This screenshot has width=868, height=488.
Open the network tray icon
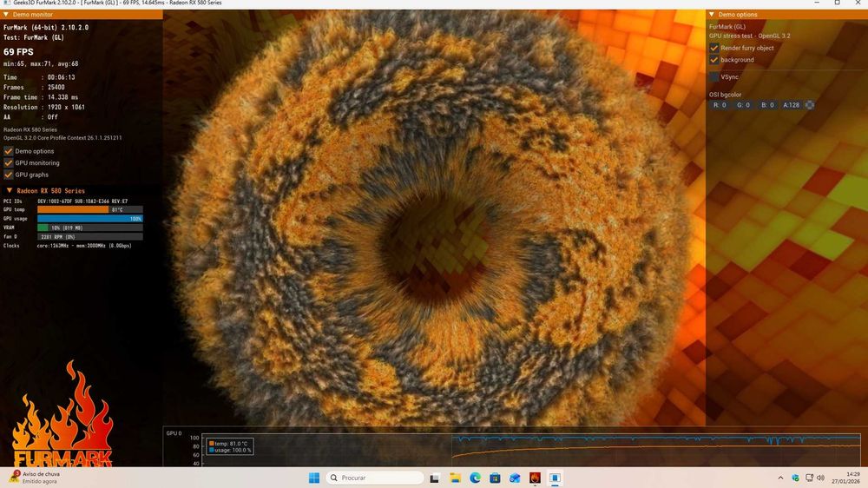click(809, 478)
